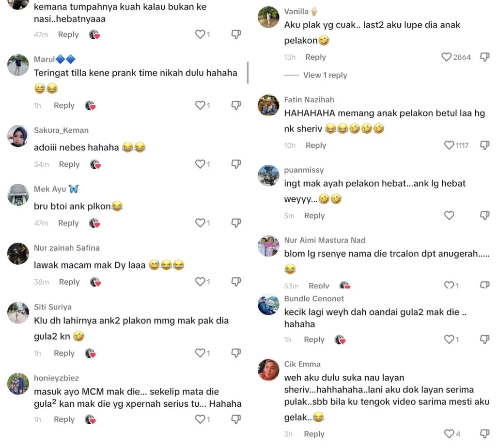498x448 pixels.
Task: Click heart icon on Siti Suriya's comment
Action: [x=200, y=353]
